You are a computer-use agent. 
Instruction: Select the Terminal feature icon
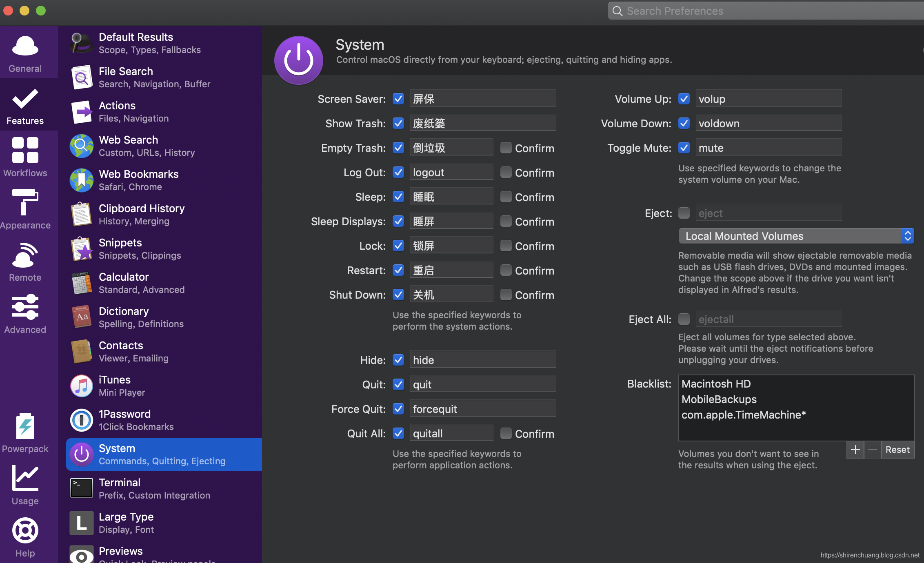click(82, 489)
